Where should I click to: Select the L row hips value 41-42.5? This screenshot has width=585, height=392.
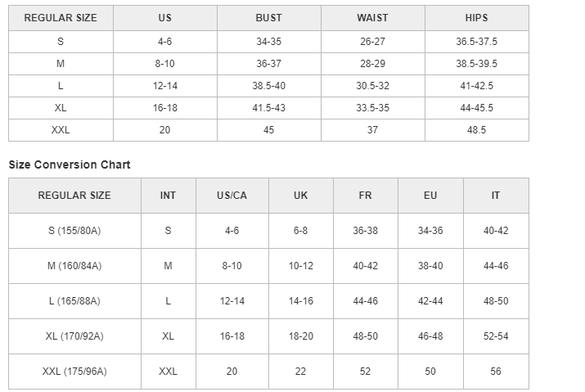coord(476,86)
